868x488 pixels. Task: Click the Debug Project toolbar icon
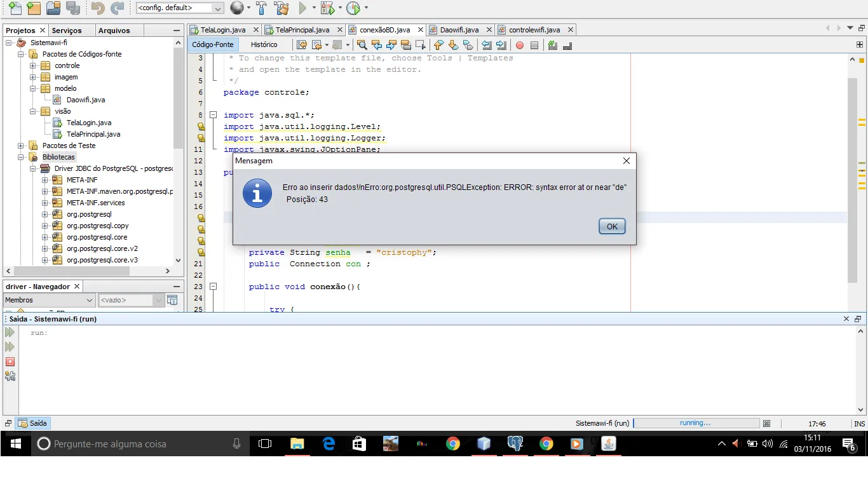[328, 8]
